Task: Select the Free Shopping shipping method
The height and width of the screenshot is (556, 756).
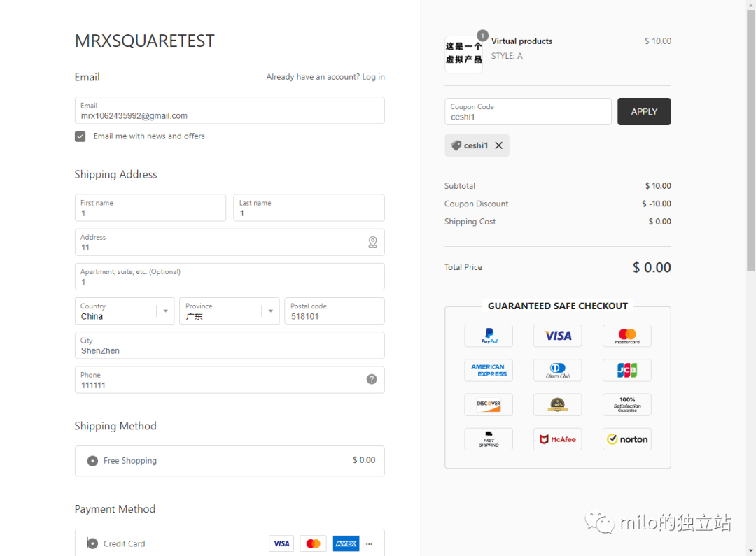Action: 92,461
